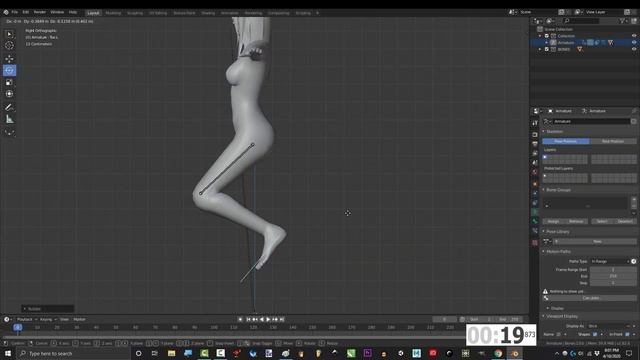The width and height of the screenshot is (640, 360).
Task: Click the armature icon in Armature row
Action: (x=553, y=42)
